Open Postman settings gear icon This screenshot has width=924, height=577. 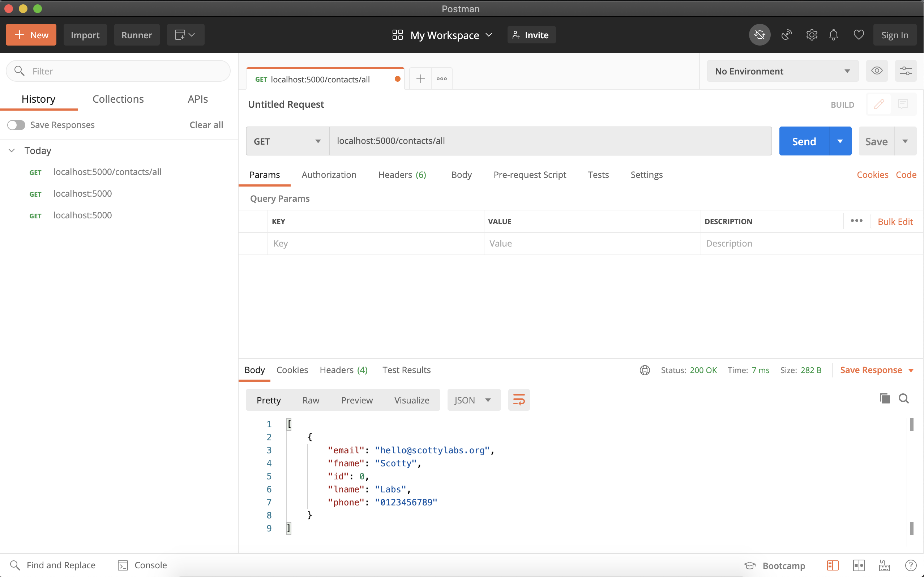(x=812, y=35)
